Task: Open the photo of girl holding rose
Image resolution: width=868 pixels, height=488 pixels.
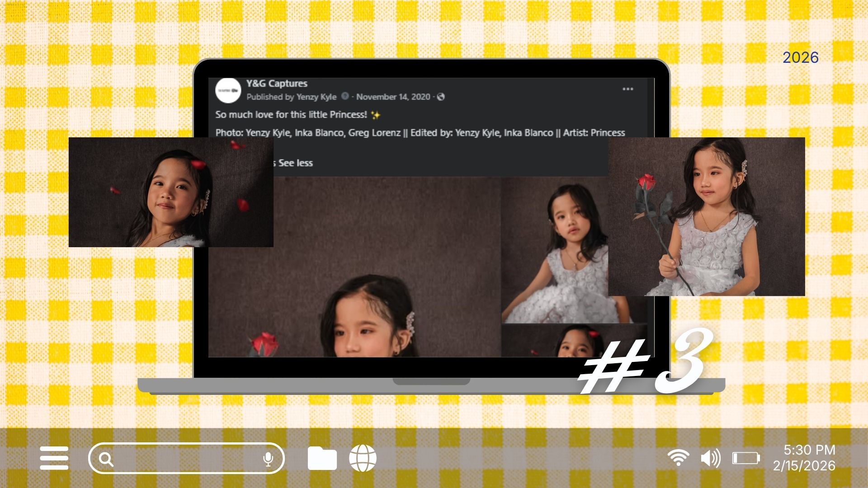Action: click(x=707, y=217)
